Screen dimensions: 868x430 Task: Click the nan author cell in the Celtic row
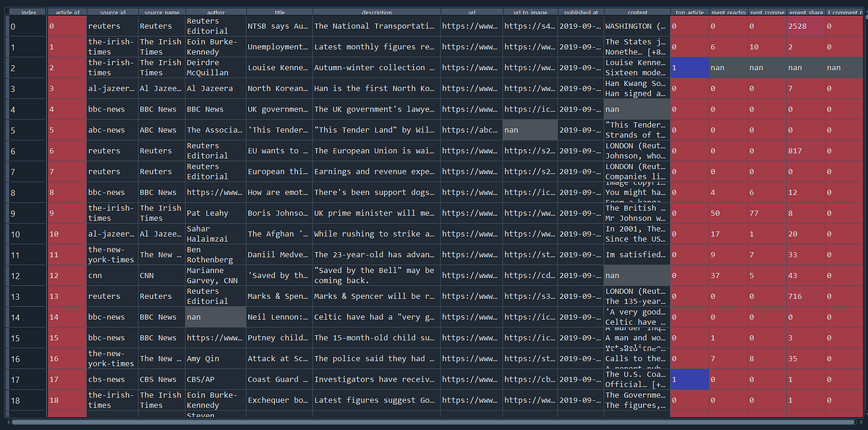coord(214,317)
